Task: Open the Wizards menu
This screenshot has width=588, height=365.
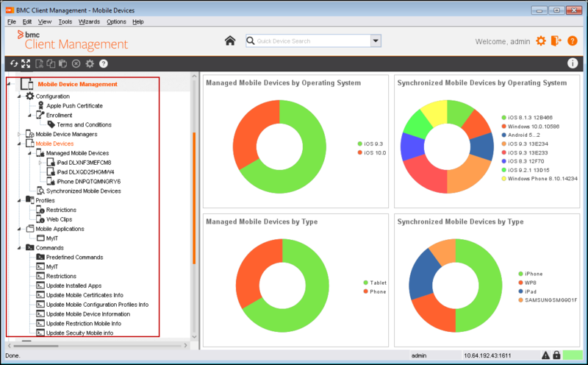Action: coord(89,22)
